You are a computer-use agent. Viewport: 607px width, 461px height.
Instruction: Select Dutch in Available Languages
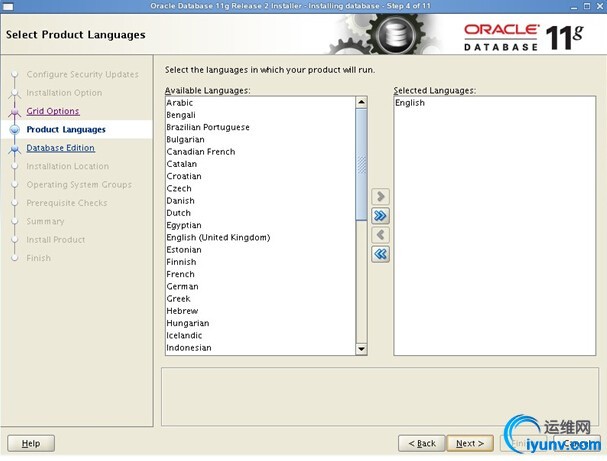260,213
